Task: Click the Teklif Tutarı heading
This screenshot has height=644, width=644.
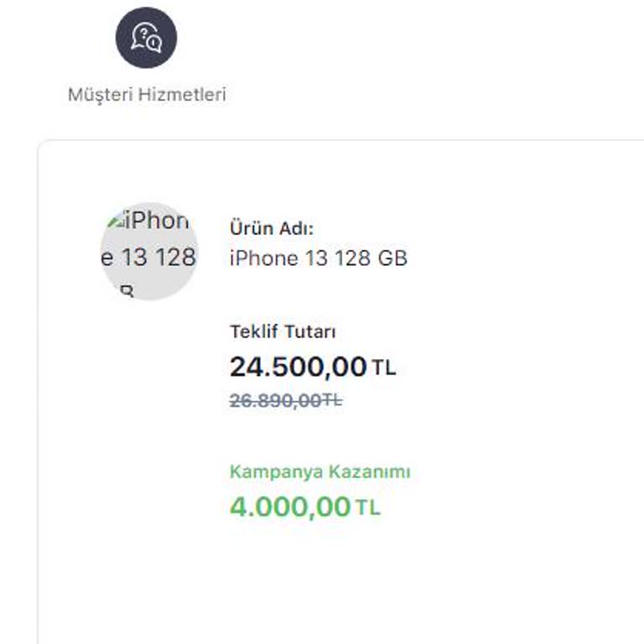Action: click(x=283, y=332)
